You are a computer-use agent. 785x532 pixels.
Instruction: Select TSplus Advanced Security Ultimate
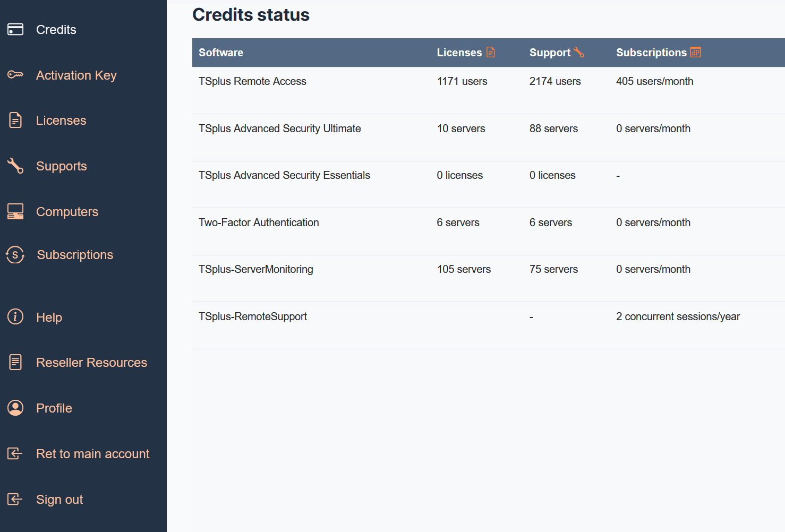click(280, 128)
